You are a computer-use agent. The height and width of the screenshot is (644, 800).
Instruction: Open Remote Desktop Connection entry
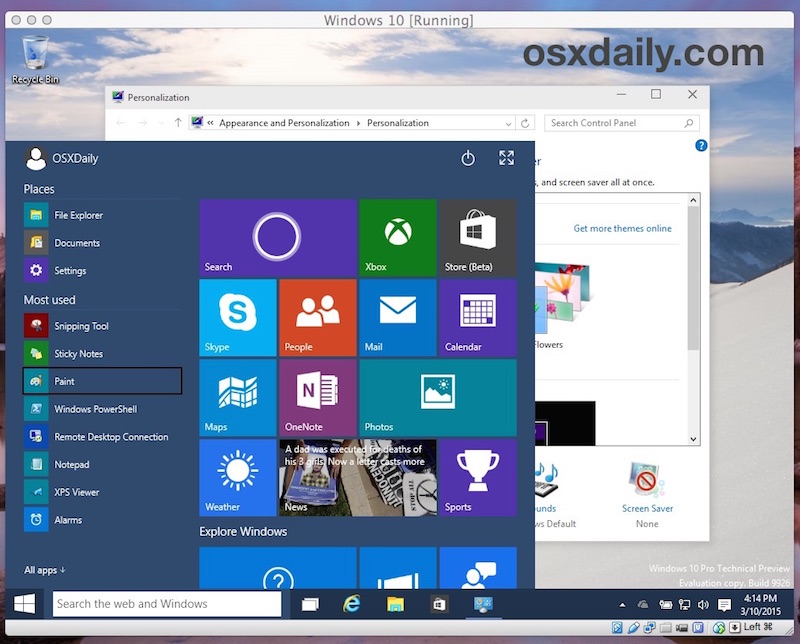[x=102, y=437]
